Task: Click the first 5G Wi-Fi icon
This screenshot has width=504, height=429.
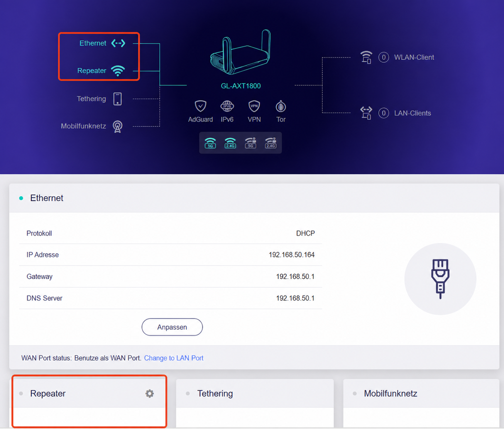Action: [210, 143]
